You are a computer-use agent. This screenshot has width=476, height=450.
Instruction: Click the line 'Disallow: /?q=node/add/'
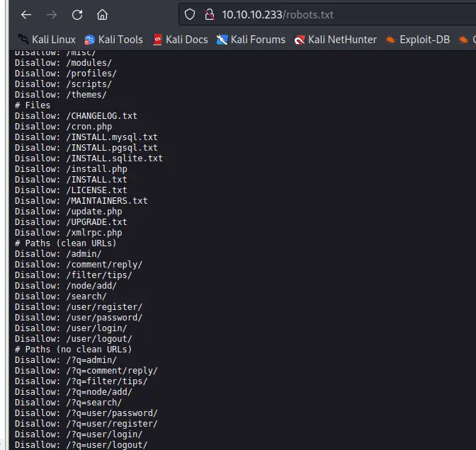tap(74, 392)
